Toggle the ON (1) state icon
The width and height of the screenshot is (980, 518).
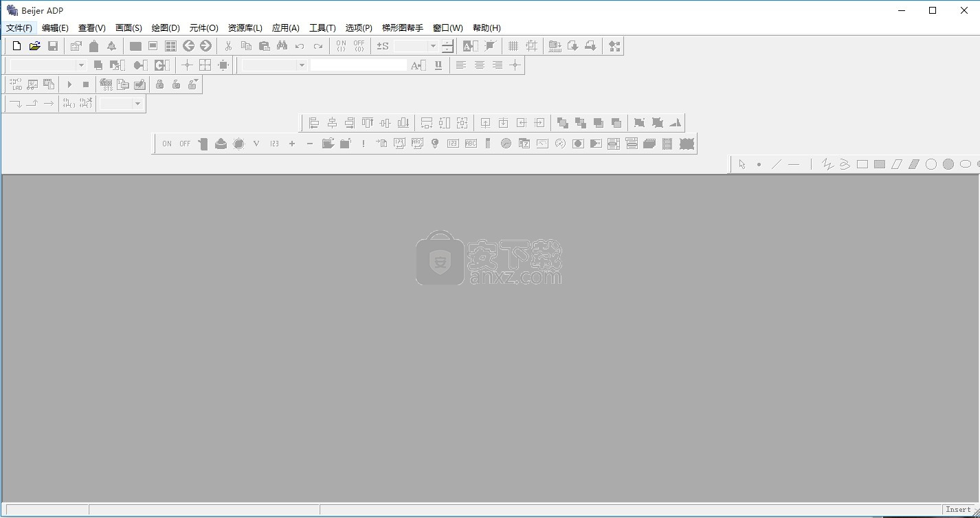341,46
